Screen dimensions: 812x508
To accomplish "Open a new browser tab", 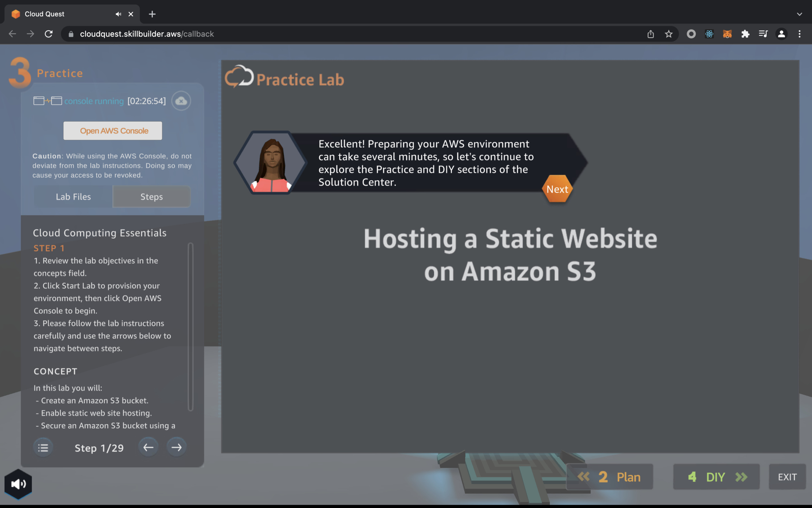I will coord(152,14).
